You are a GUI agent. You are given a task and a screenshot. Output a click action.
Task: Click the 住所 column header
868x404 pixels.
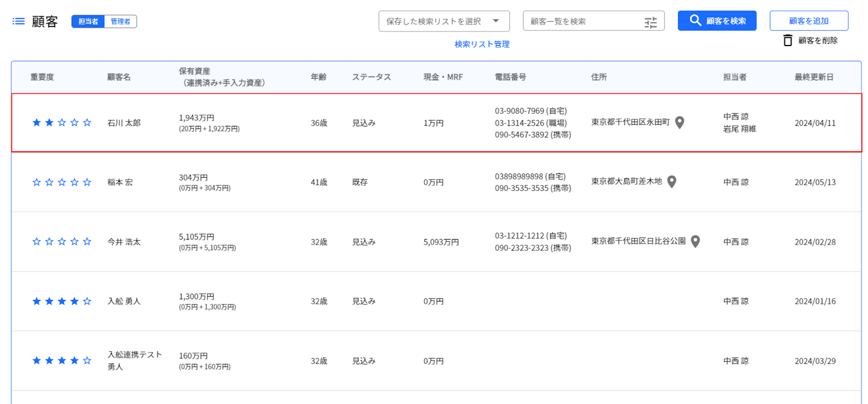pyautogui.click(x=599, y=77)
